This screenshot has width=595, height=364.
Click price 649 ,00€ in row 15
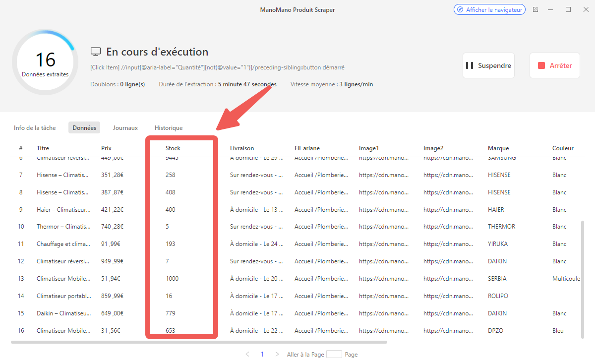(114, 313)
